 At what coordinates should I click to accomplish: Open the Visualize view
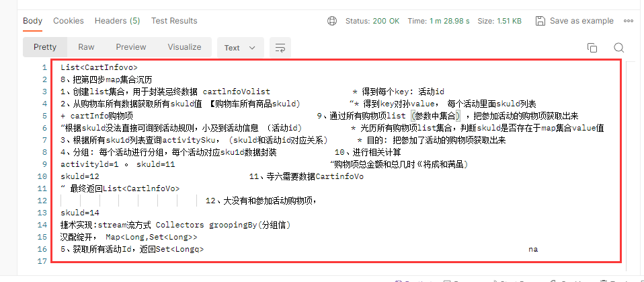click(x=184, y=47)
